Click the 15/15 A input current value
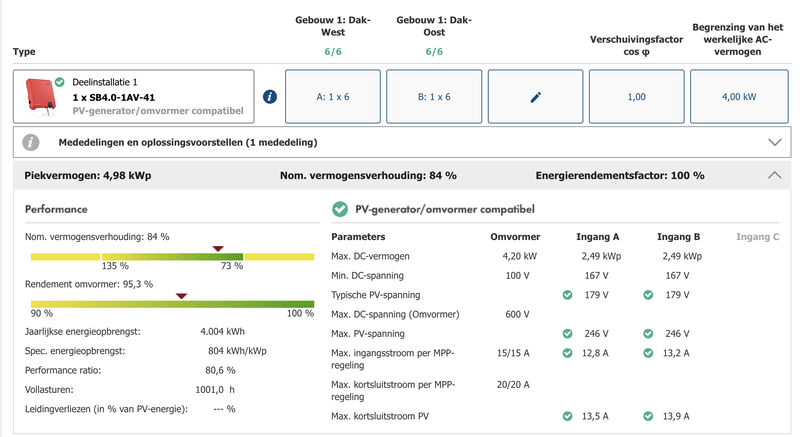This screenshot has height=437, width=800. coord(513,353)
